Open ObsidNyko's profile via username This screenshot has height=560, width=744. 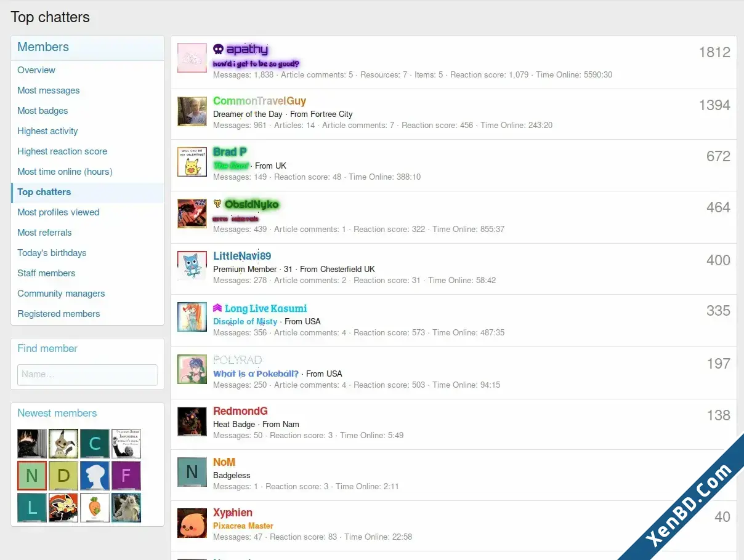tap(251, 204)
